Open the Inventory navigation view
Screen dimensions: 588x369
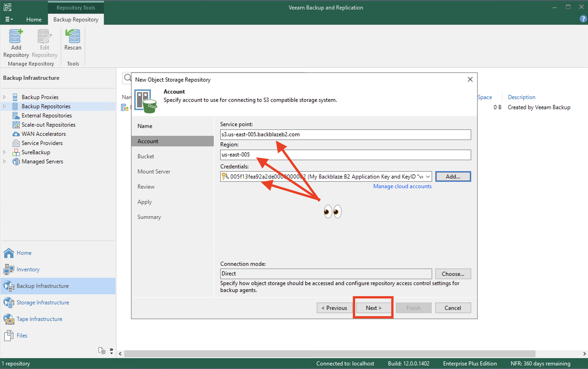tap(28, 270)
